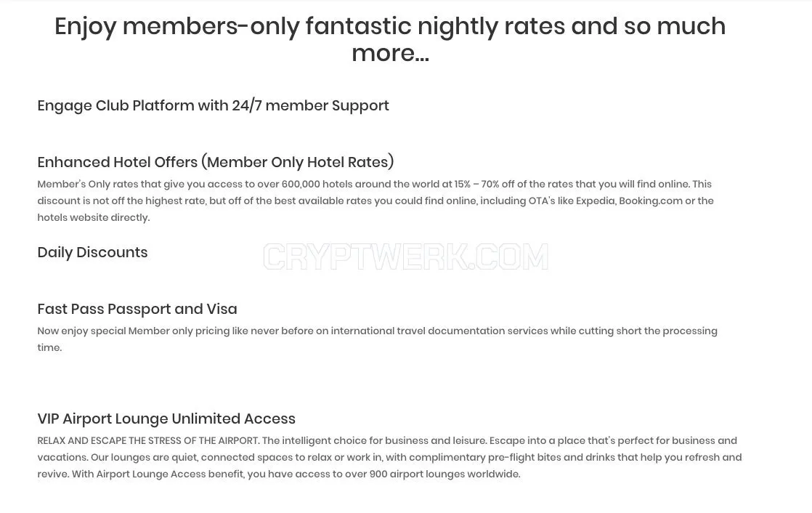Select the 600,000 hotels figure in text
This screenshot has width=812, height=513.
(x=312, y=184)
